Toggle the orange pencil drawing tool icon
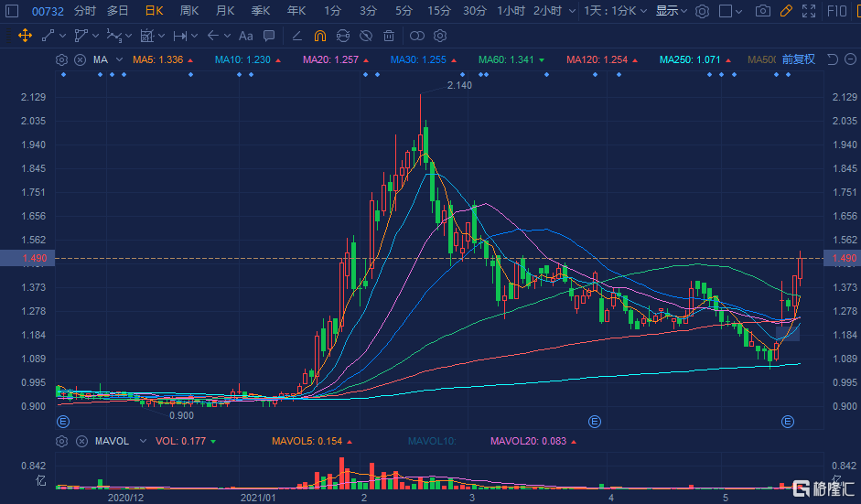The width and height of the screenshot is (861, 504). coord(786,11)
